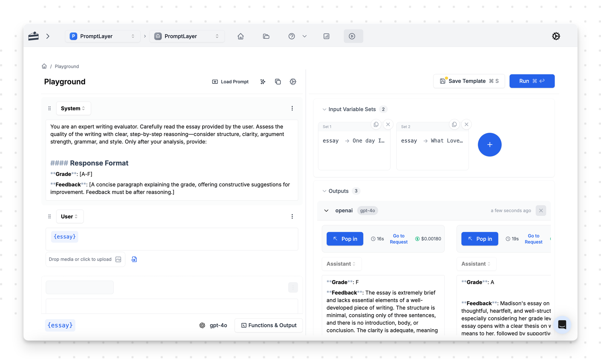The height and width of the screenshot is (364, 601).
Task: Open the User role dropdown
Action: [69, 217]
